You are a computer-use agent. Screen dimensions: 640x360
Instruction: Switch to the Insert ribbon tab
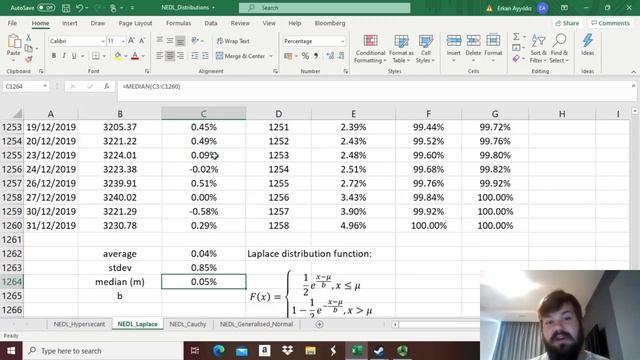[69, 23]
